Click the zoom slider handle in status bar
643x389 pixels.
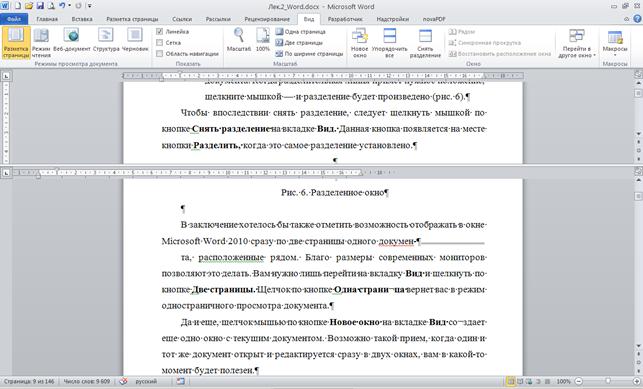[608, 381]
